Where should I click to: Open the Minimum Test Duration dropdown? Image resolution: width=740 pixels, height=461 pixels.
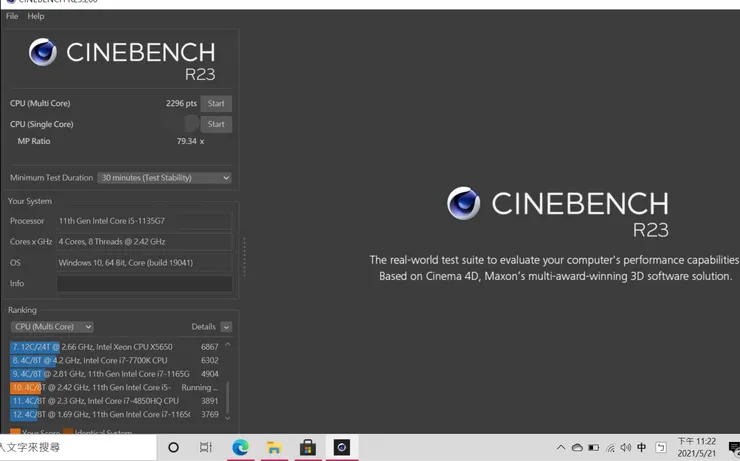(x=164, y=178)
